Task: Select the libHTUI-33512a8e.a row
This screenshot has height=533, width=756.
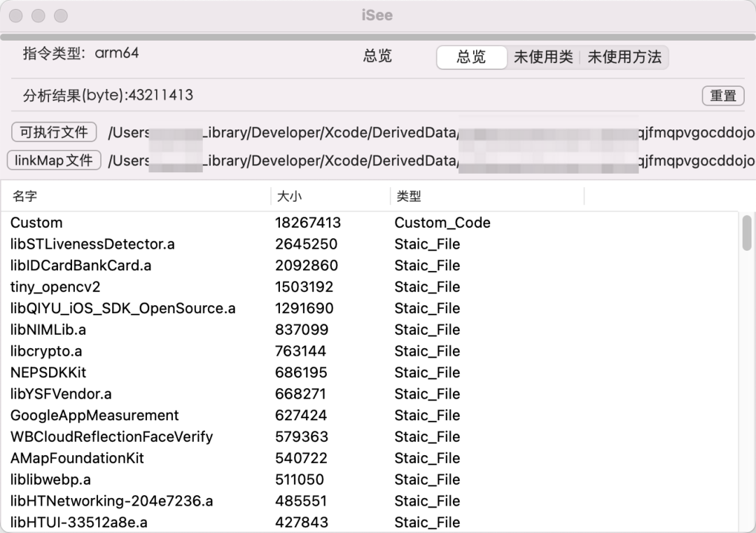Action: [370, 522]
